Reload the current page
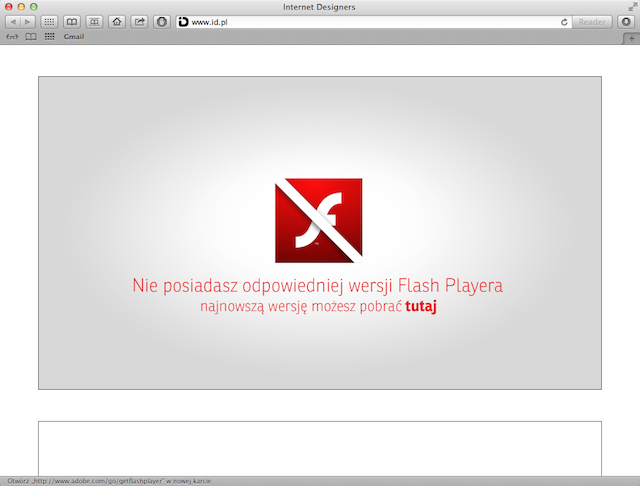Screen dimensions: 640x486 click(564, 22)
